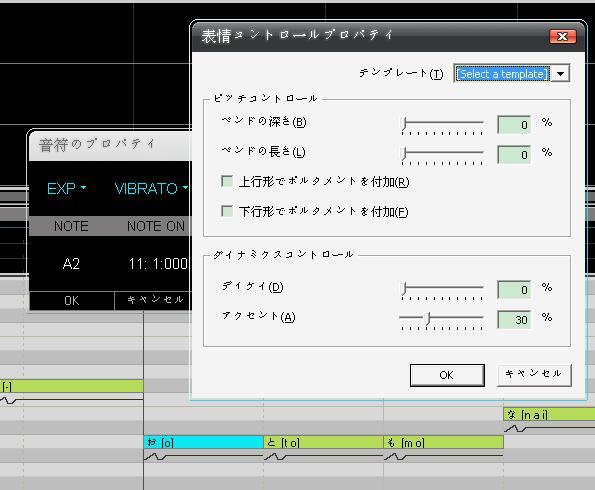Click the NOTE ON column header
Viewport: 595px width, 490px height.
[x=156, y=226]
